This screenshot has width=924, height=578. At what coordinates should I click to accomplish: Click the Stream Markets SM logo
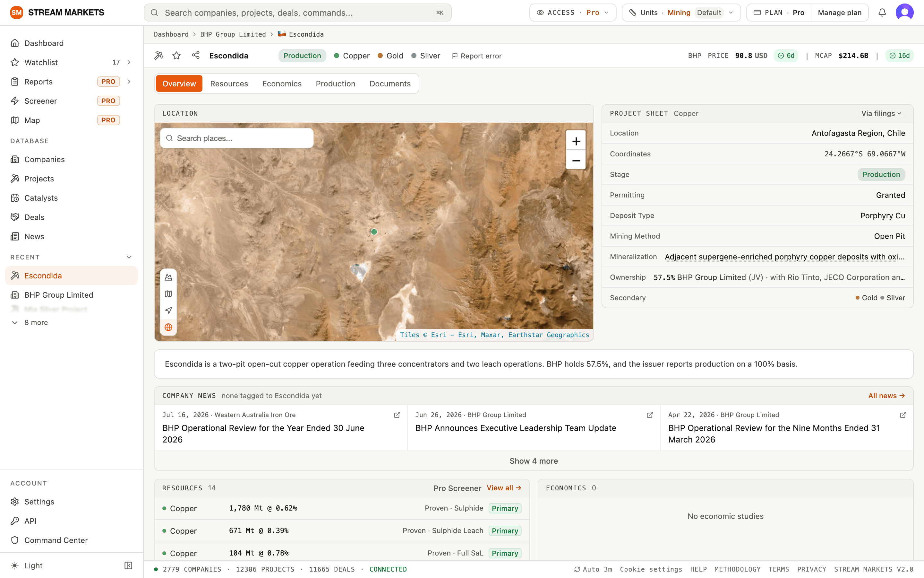point(16,13)
